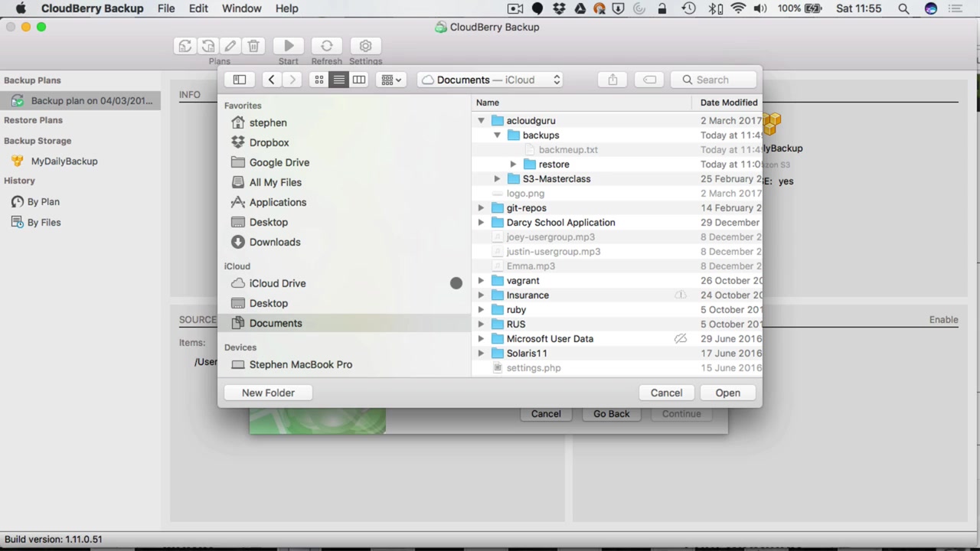Click Open in the file dialog
The height and width of the screenshot is (551, 980).
coord(727,393)
